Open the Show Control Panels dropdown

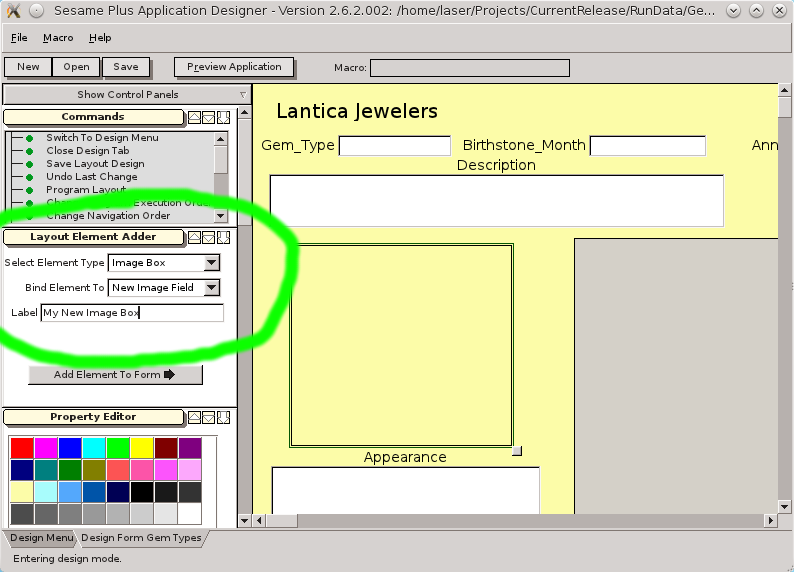[128, 95]
